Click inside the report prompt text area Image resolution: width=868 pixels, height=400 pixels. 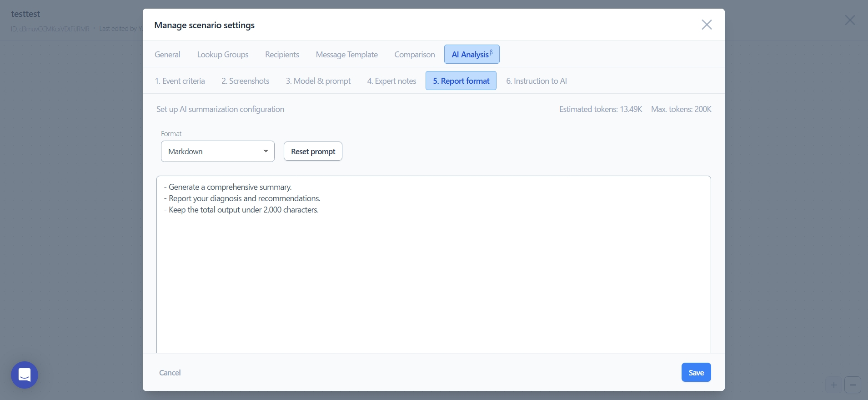click(x=433, y=273)
